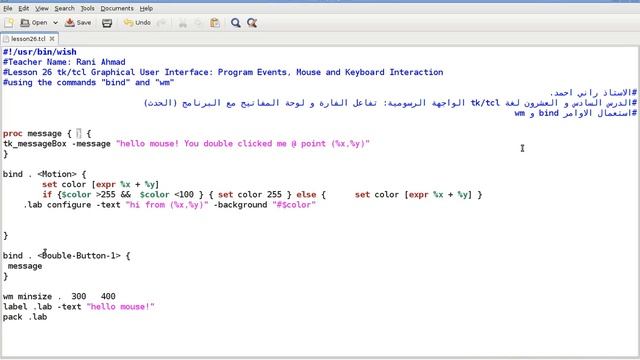Screen dimensions: 640x360
Task: Open the Edit menu
Action: click(24, 8)
